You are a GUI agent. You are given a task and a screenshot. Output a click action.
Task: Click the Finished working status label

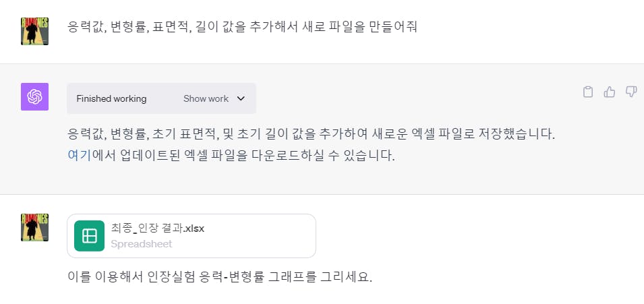pos(111,98)
